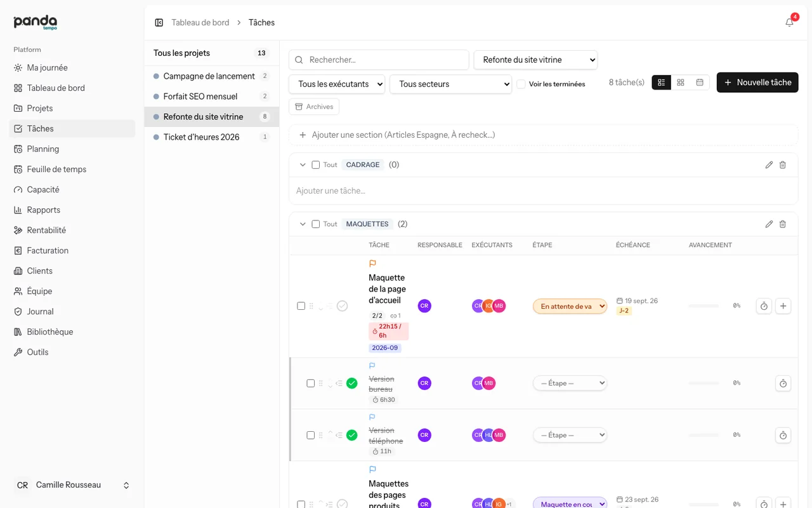Open Étape dropdown for Version bureau
The image size is (812, 508).
click(x=570, y=384)
